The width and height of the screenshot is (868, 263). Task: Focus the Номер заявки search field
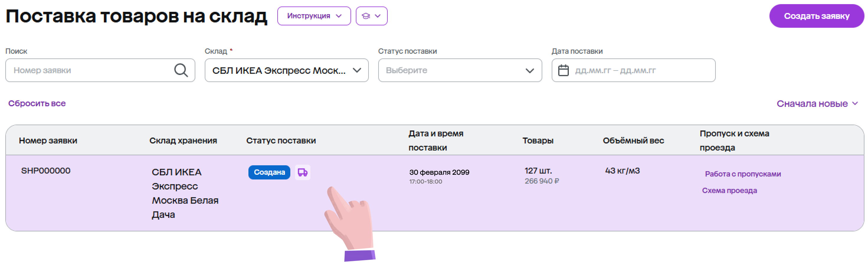coord(91,70)
